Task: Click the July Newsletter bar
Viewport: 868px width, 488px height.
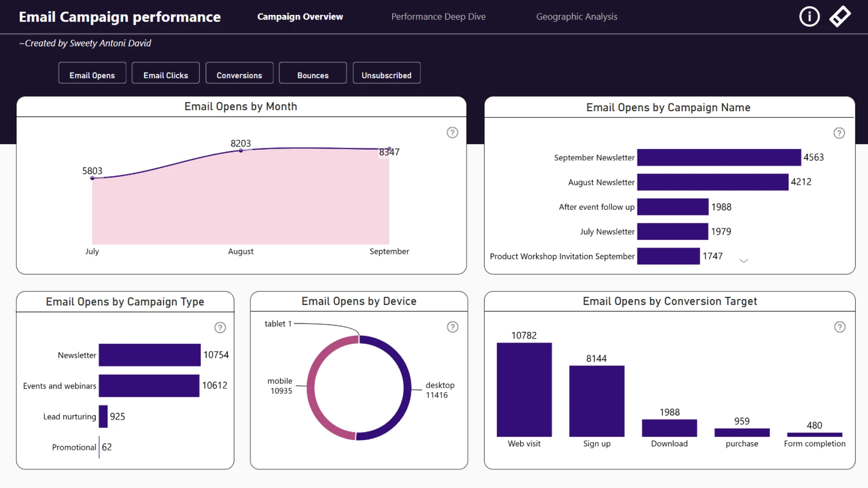Action: (x=673, y=231)
